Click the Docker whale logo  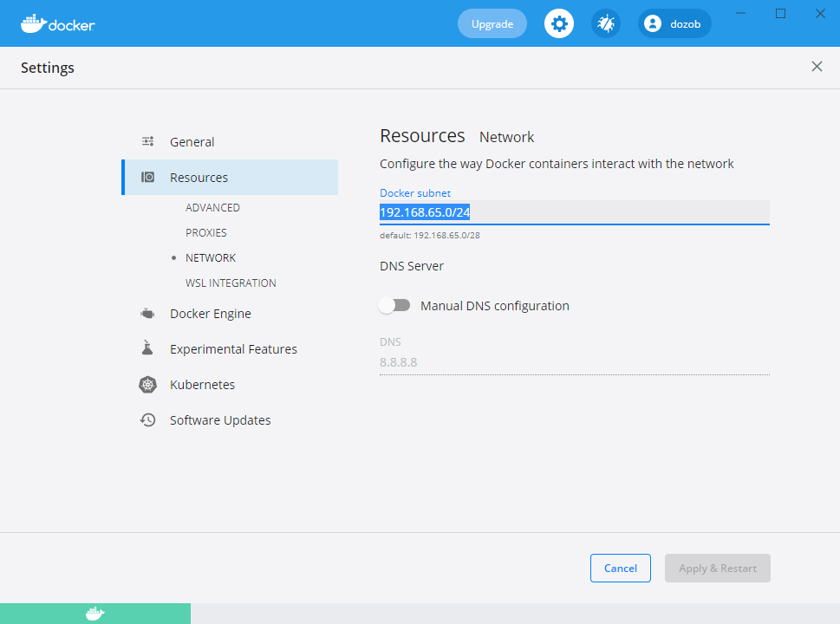[57, 23]
